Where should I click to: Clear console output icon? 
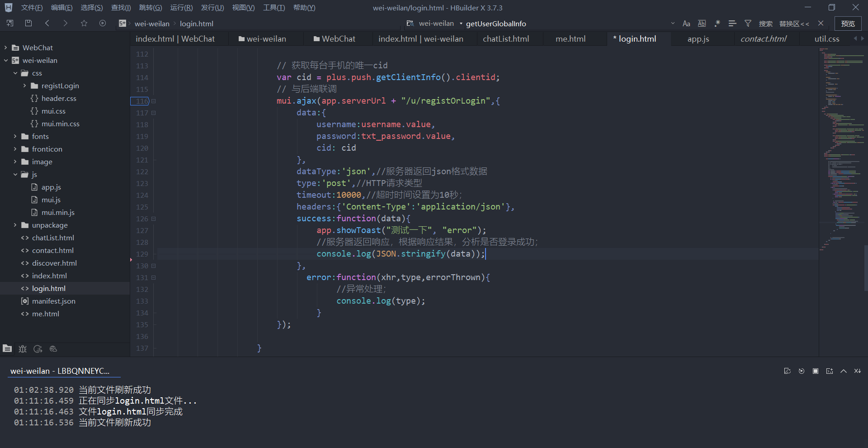[857, 371]
